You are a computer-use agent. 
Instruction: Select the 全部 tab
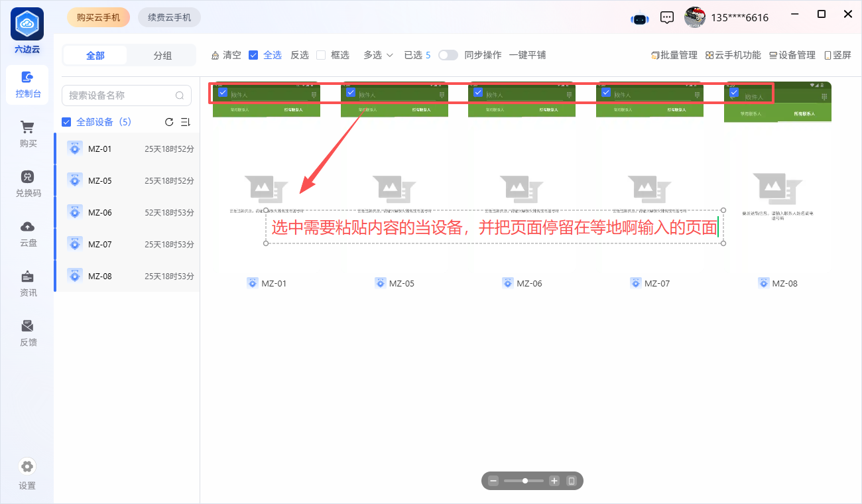pyautogui.click(x=95, y=56)
